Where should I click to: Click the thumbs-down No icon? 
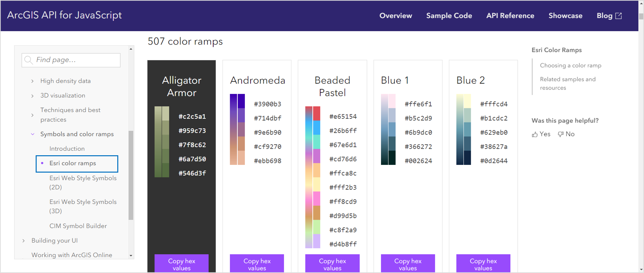tap(561, 134)
